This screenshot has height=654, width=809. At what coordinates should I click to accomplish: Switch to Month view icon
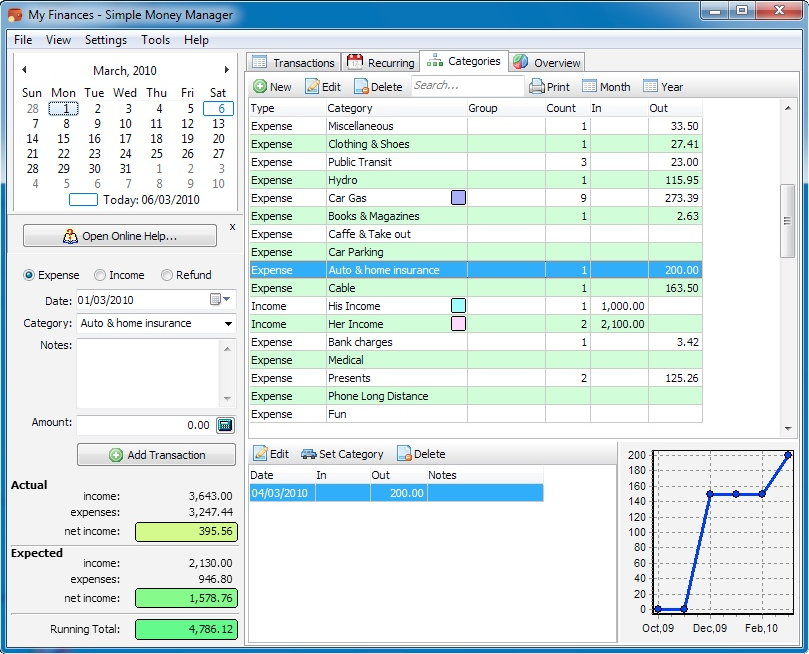click(589, 87)
